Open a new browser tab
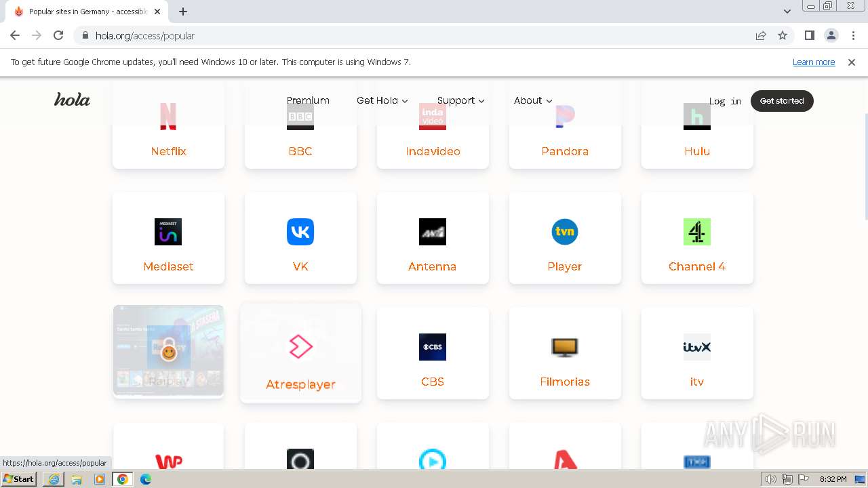Image resolution: width=868 pixels, height=488 pixels. pos(183,12)
